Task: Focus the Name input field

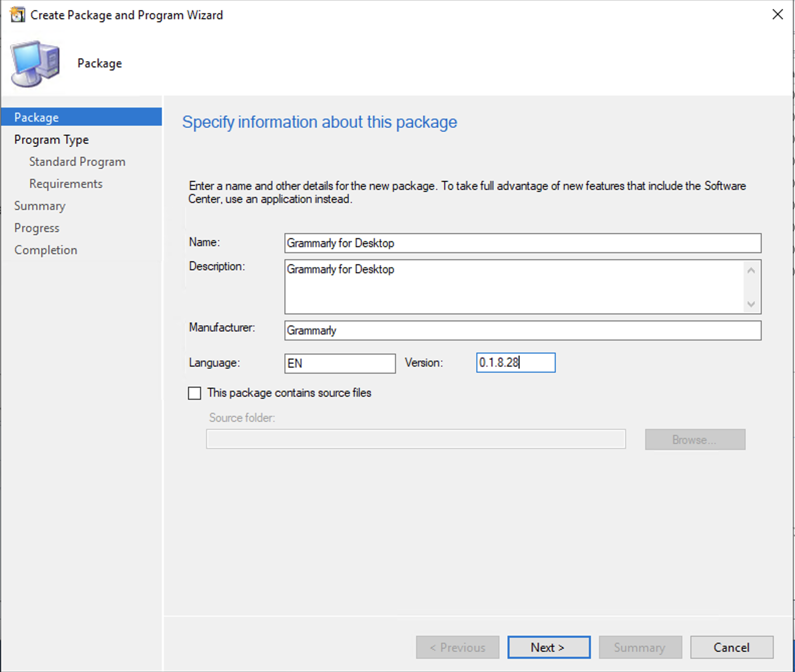Action: point(523,243)
